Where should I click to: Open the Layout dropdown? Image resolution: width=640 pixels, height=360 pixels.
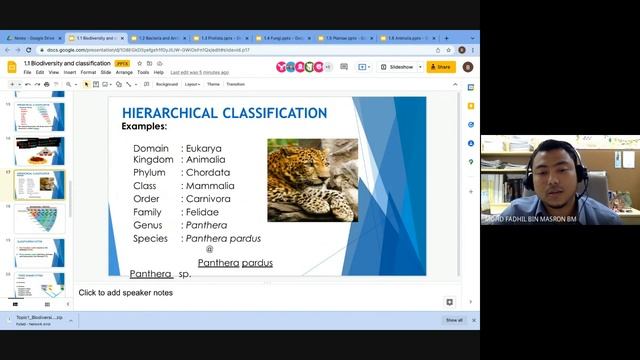(x=192, y=84)
